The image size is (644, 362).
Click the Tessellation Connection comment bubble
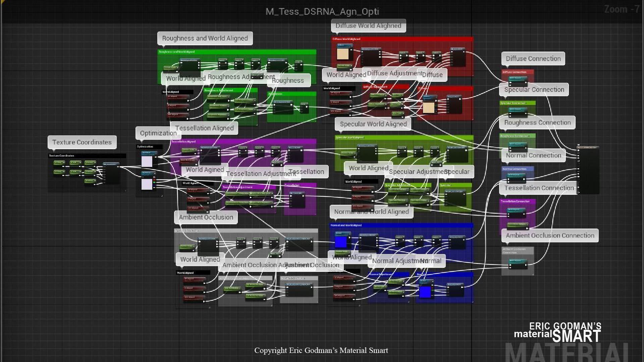[539, 188]
